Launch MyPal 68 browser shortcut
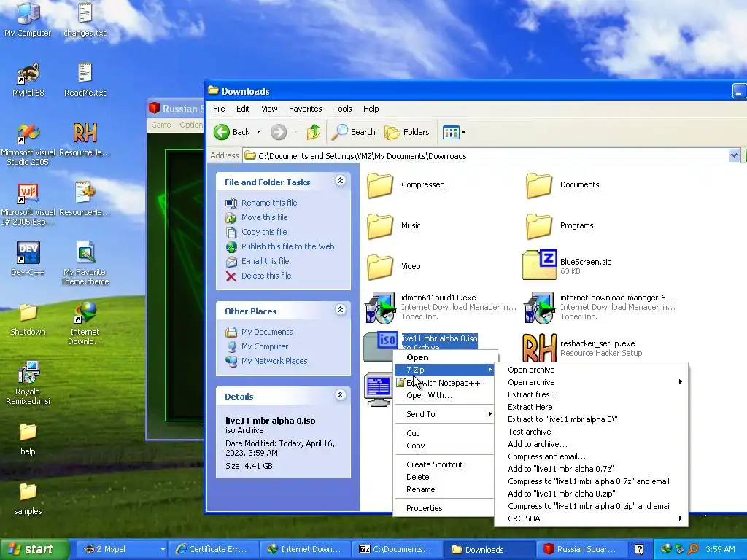 pyautogui.click(x=28, y=79)
